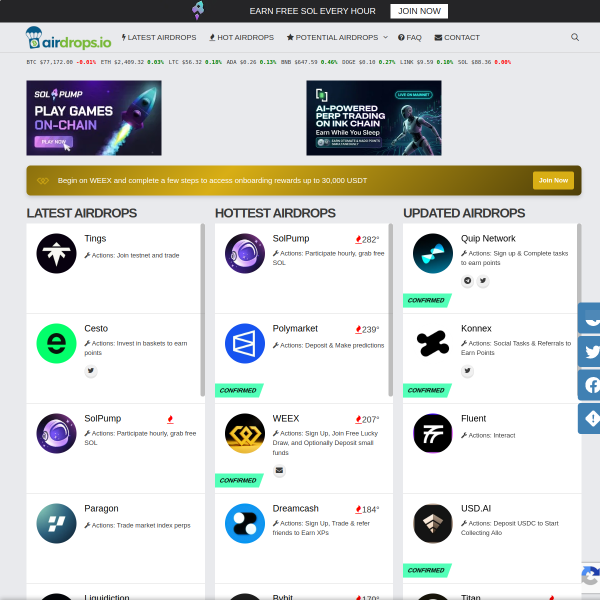Click the Latest Airdrops list scrollbar
The image size is (600, 600).
(202, 310)
